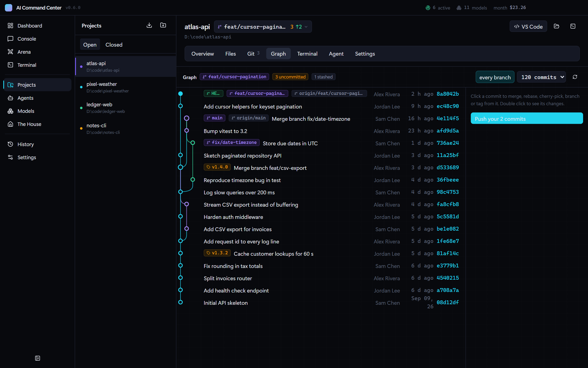Open the 120 commits dropdown
The width and height of the screenshot is (588, 368).
click(x=541, y=77)
